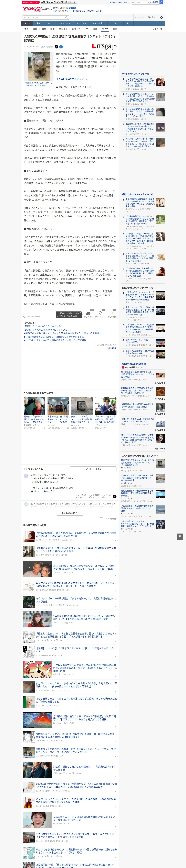Open 家族の両親に預けた愛犬 recommended thumbnail

[x=58, y=406]
